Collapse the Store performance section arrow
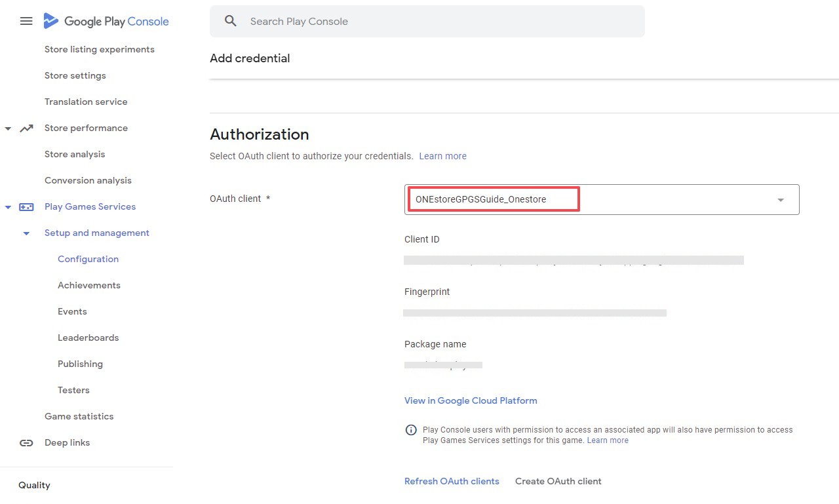This screenshot has height=504, width=839. point(8,128)
